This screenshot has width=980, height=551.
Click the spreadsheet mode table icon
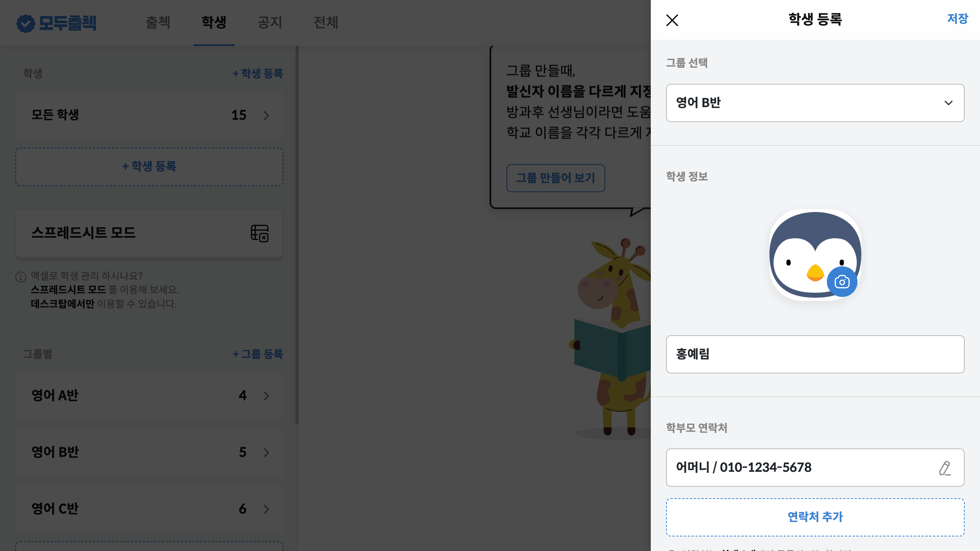tap(260, 233)
